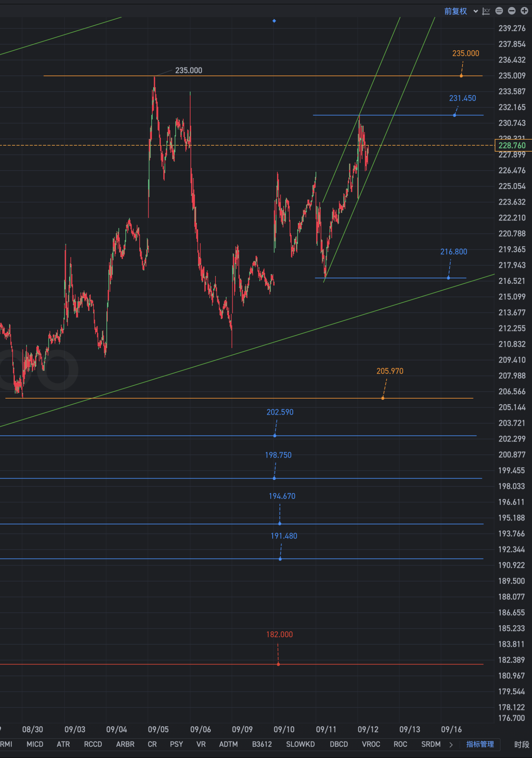The height and width of the screenshot is (758, 532).
Task: Click the 239.276 price axis value
Action: [512, 29]
